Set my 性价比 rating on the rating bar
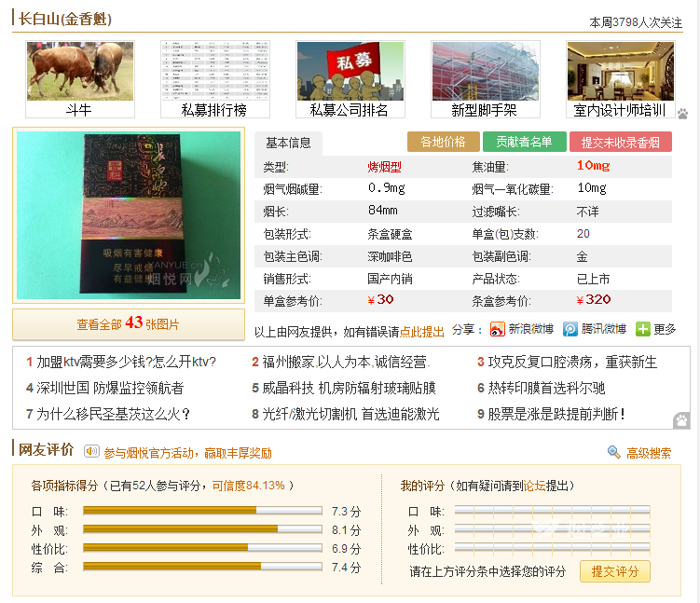 552,548
